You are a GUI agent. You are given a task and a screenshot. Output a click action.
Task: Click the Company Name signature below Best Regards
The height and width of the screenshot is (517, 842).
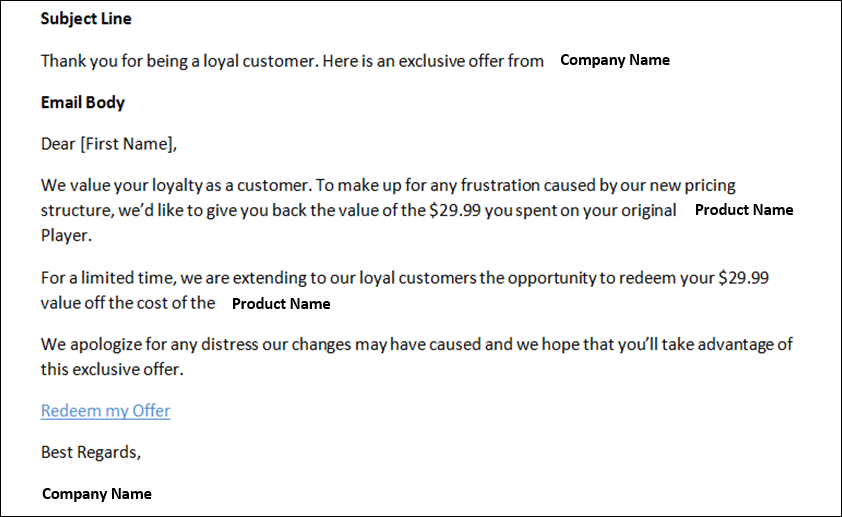click(97, 494)
